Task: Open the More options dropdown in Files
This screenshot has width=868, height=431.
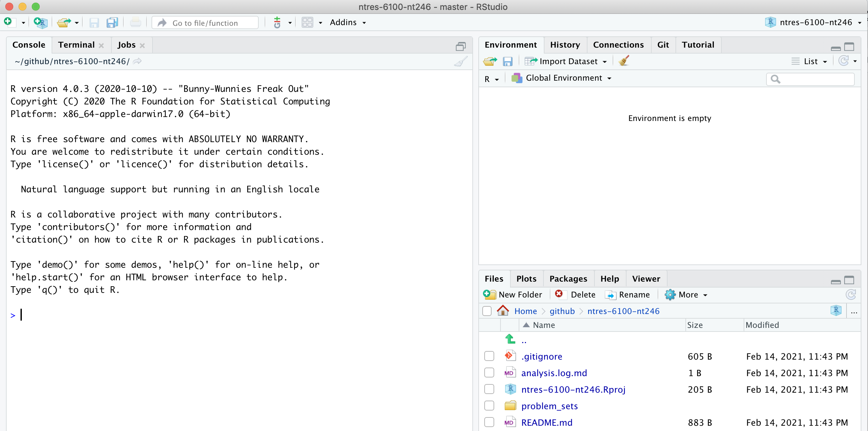Action: (x=686, y=294)
